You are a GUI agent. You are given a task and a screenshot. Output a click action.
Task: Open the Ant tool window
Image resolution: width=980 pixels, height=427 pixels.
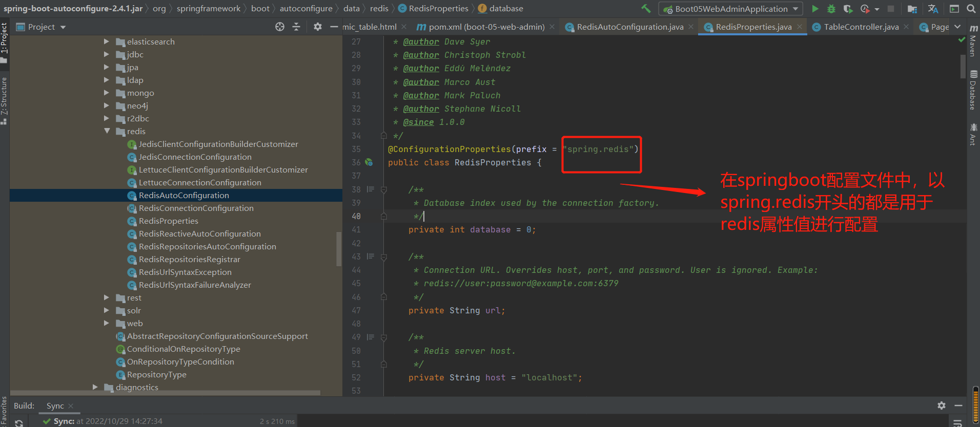click(x=973, y=134)
